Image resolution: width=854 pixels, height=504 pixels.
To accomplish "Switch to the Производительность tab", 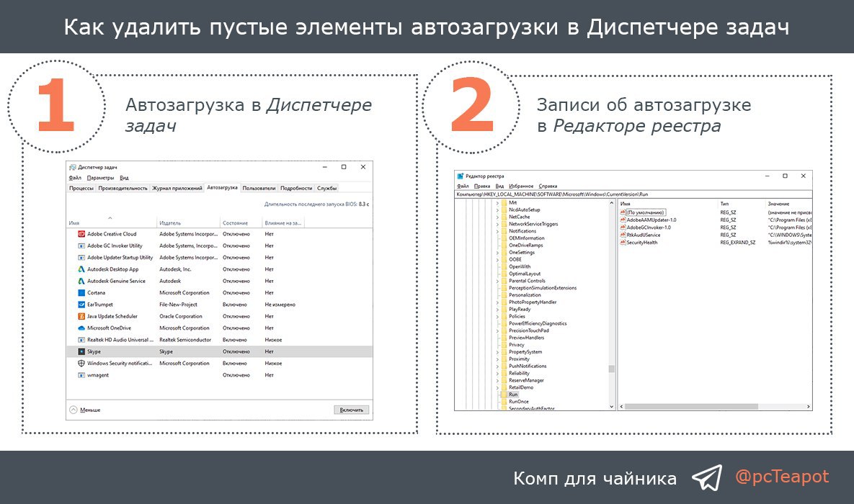I will tap(123, 189).
